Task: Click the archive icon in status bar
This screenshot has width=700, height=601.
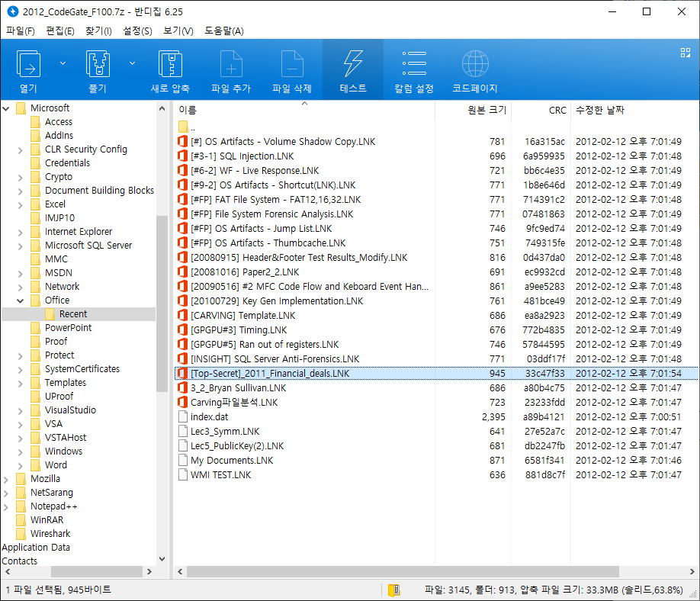Action: 393,590
